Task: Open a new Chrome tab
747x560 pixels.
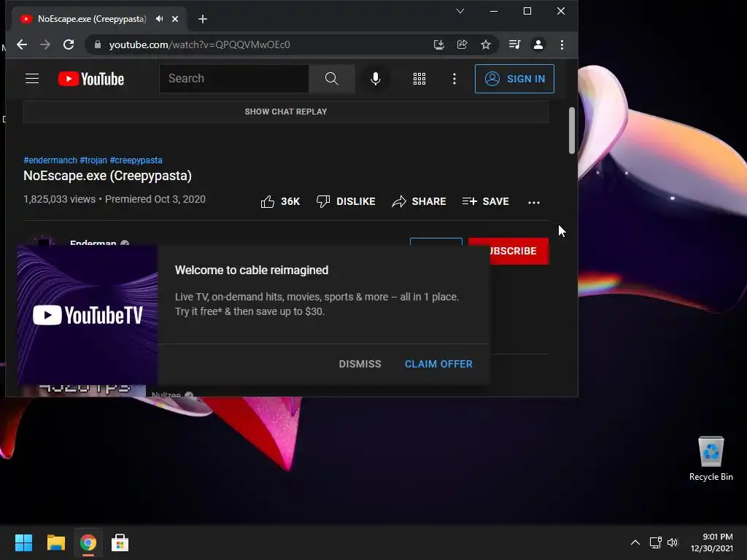Action: [203, 19]
